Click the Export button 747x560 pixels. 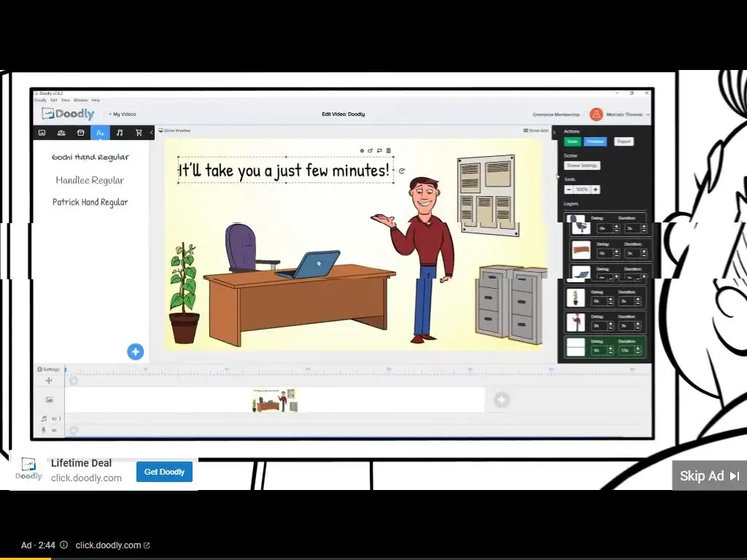(624, 141)
